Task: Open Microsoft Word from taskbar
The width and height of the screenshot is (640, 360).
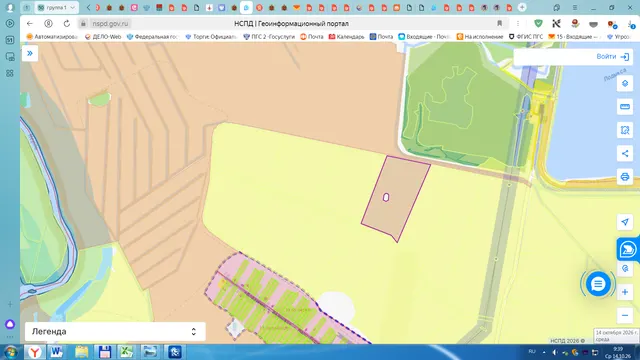Action: 57,352
